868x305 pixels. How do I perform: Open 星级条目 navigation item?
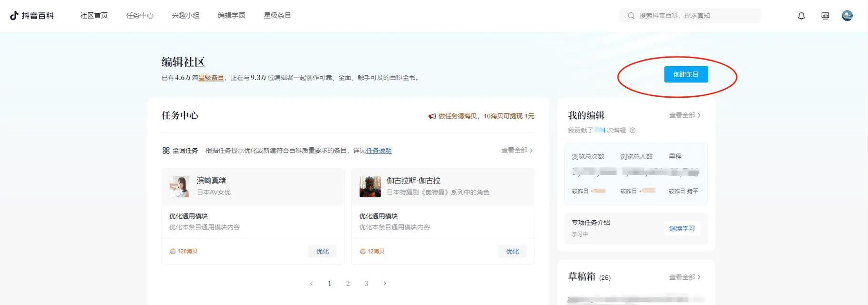pyautogui.click(x=277, y=16)
